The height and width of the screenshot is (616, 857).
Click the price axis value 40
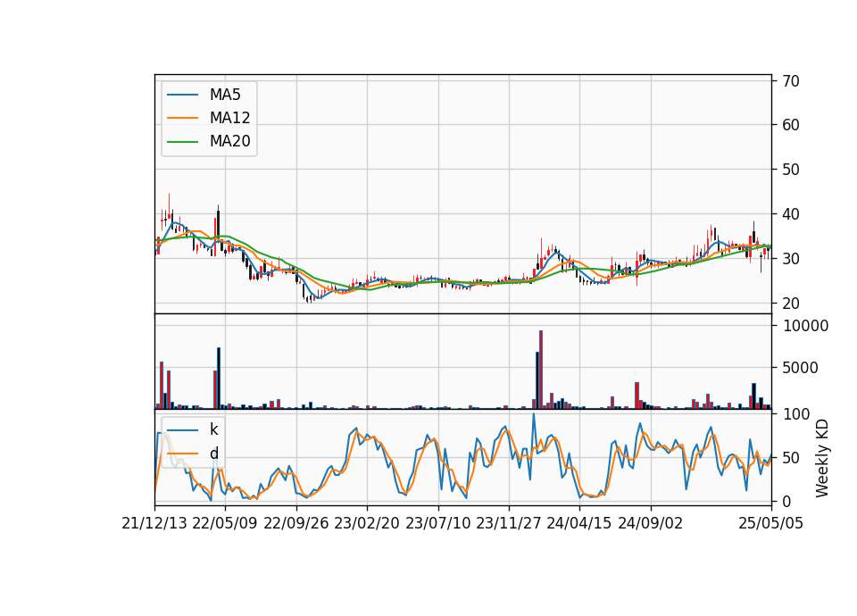[791, 214]
